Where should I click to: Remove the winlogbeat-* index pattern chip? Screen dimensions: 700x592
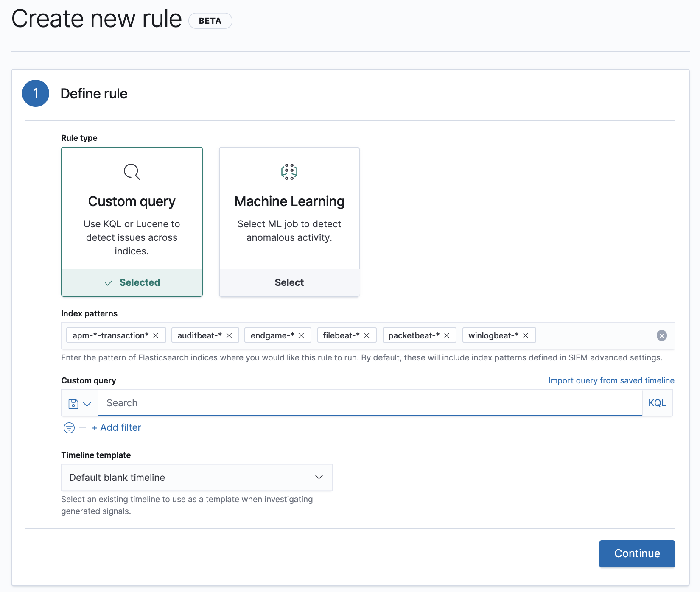point(526,335)
